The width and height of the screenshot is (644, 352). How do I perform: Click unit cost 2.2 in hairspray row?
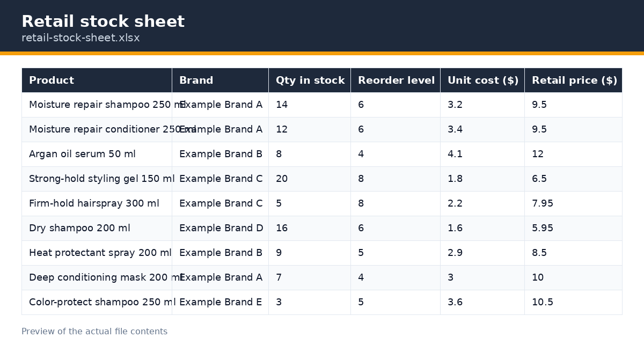[482, 204]
